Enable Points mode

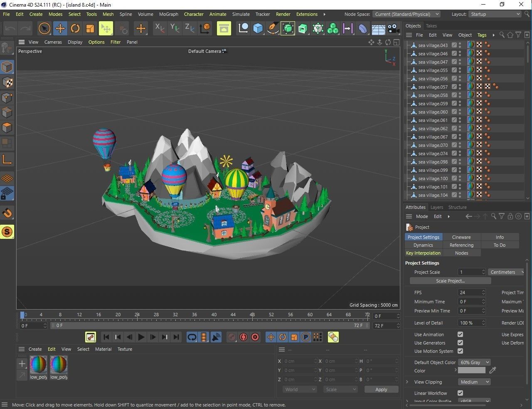click(7, 98)
